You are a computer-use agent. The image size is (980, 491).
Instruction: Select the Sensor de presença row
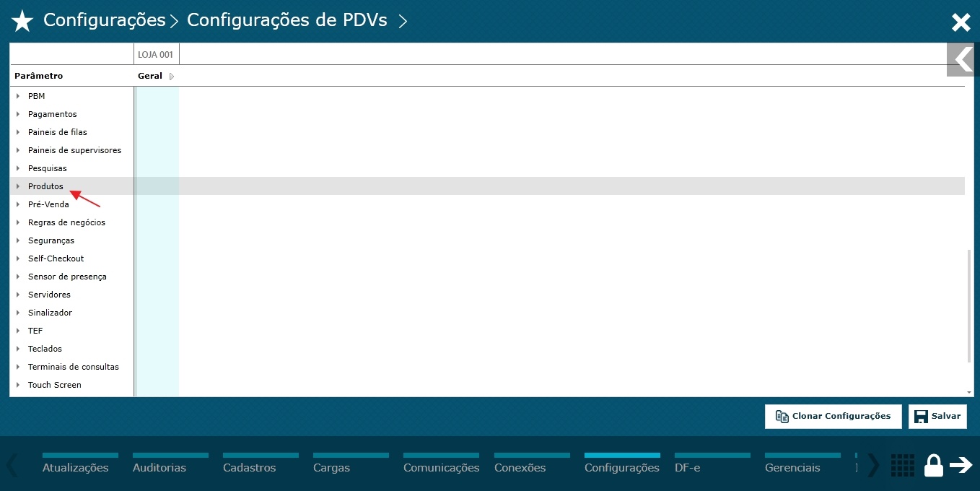click(x=487, y=277)
